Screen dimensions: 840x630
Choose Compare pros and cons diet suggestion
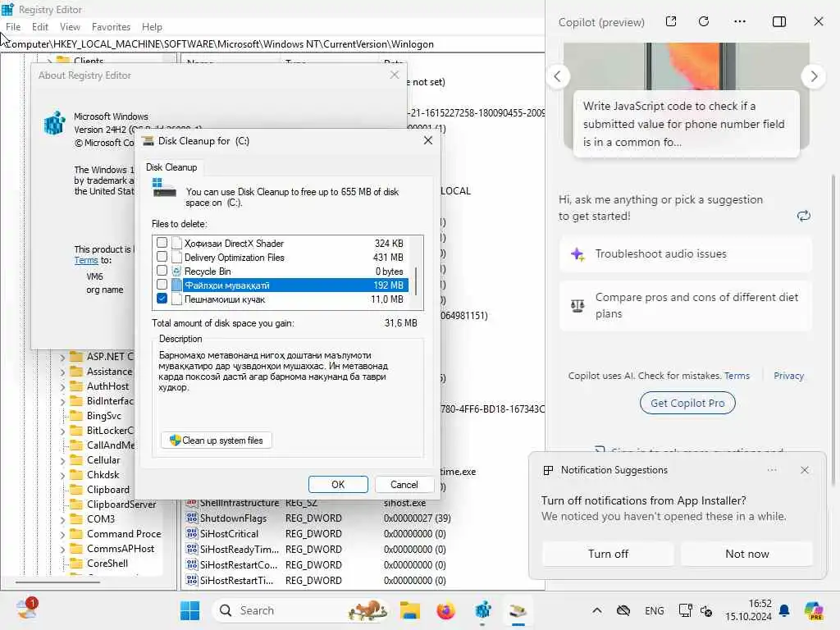coord(686,305)
